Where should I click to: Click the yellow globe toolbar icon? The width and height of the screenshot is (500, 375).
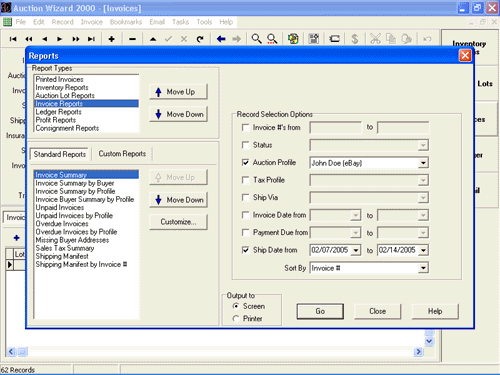point(293,39)
